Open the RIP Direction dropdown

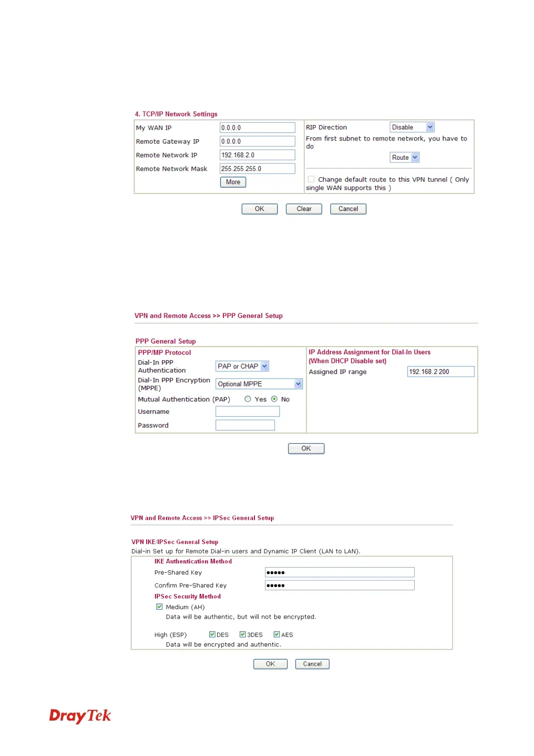tap(411, 127)
